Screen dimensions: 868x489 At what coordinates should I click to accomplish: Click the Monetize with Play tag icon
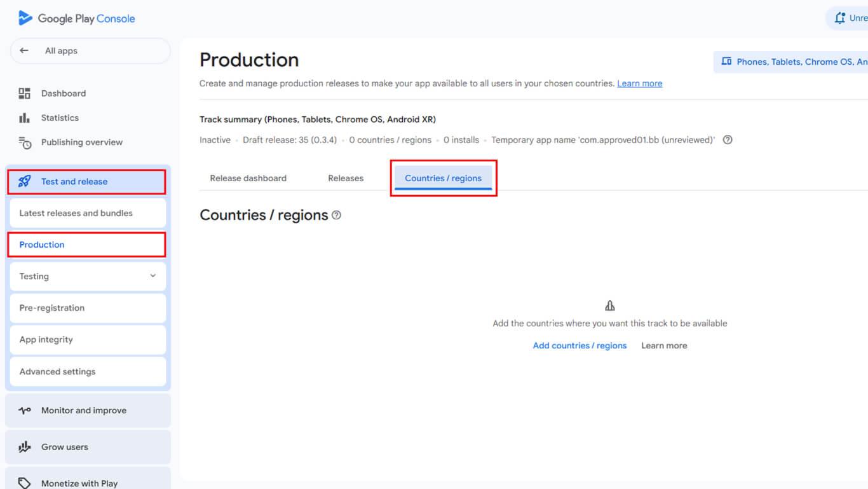click(25, 483)
